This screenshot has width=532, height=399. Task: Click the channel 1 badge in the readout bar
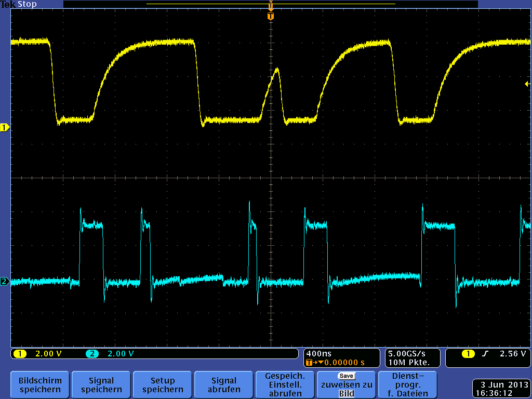click(x=20, y=354)
